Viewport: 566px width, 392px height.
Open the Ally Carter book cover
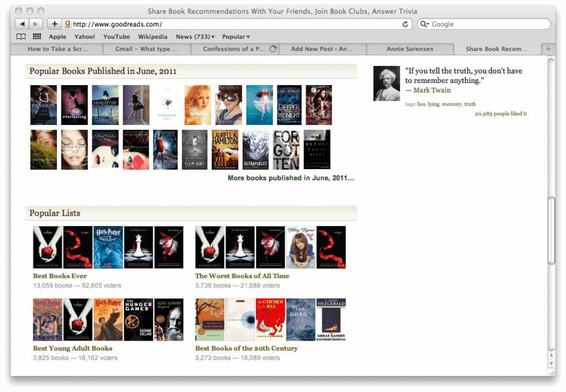click(x=229, y=105)
